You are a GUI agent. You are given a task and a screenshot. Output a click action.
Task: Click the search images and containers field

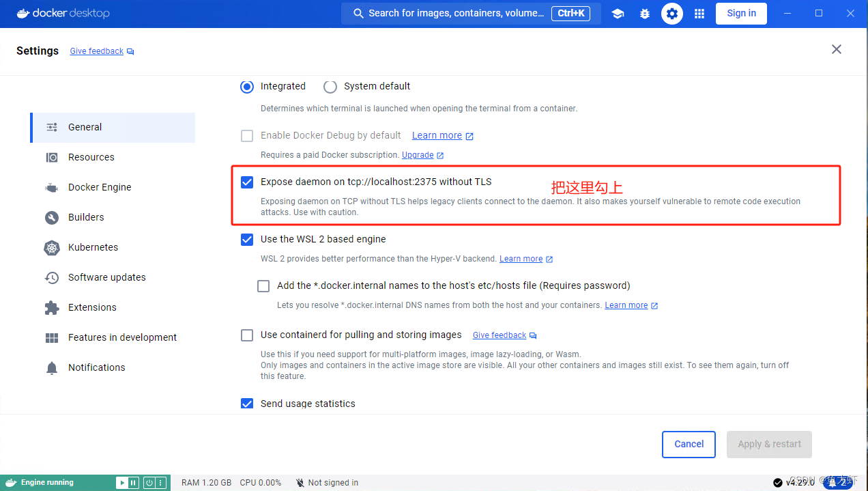click(x=471, y=13)
